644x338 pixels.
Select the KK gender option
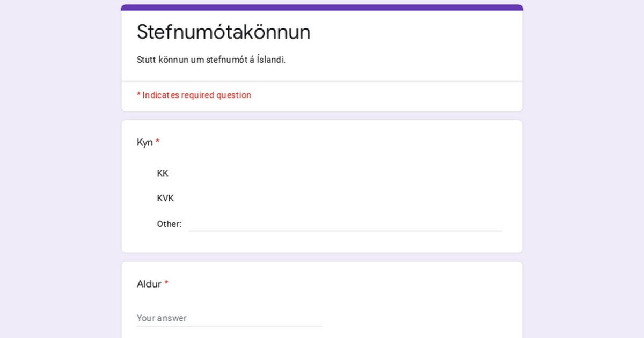click(163, 173)
